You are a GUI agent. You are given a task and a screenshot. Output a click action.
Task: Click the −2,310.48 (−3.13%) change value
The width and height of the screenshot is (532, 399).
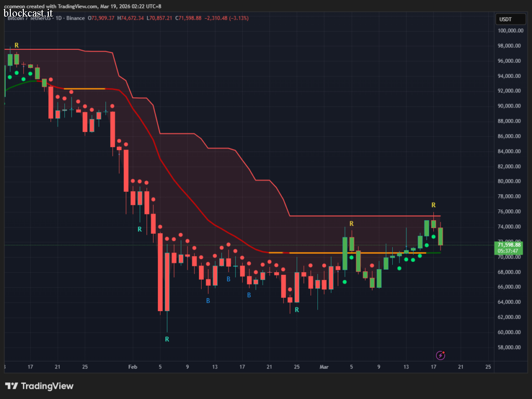227,18
